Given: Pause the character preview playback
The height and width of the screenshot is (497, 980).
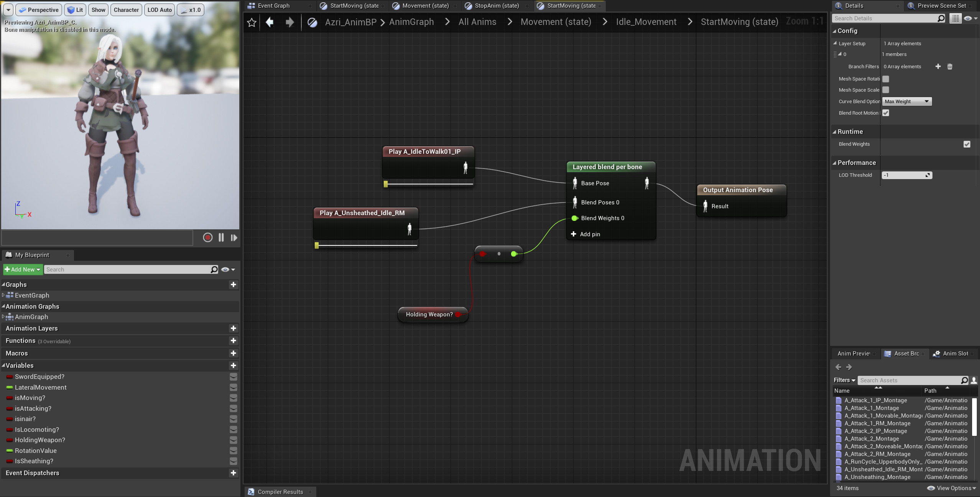Looking at the screenshot, I should point(221,237).
